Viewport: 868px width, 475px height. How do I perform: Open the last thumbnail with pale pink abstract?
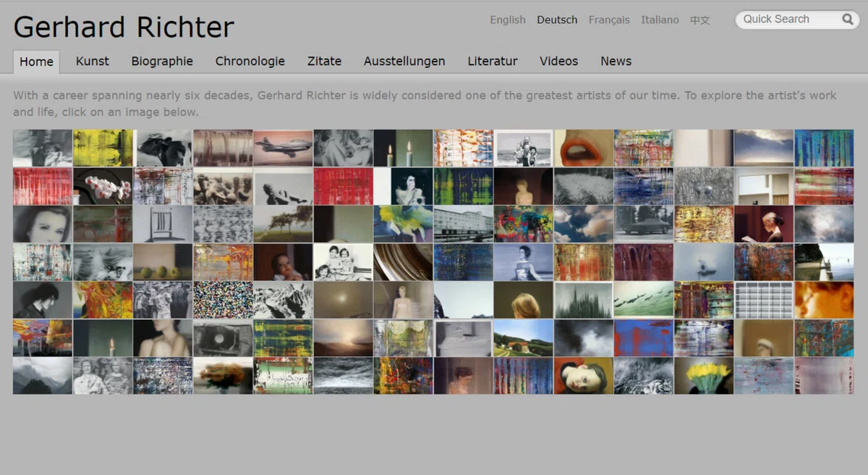click(x=824, y=376)
